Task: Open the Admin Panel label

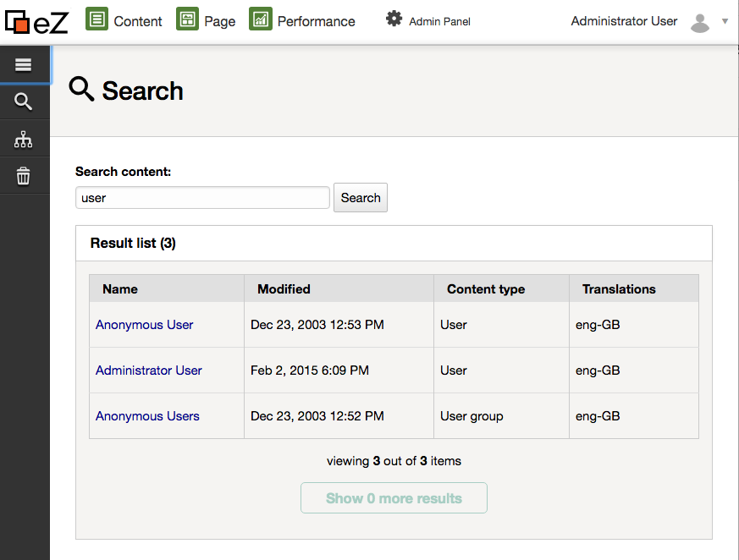Action: [439, 22]
